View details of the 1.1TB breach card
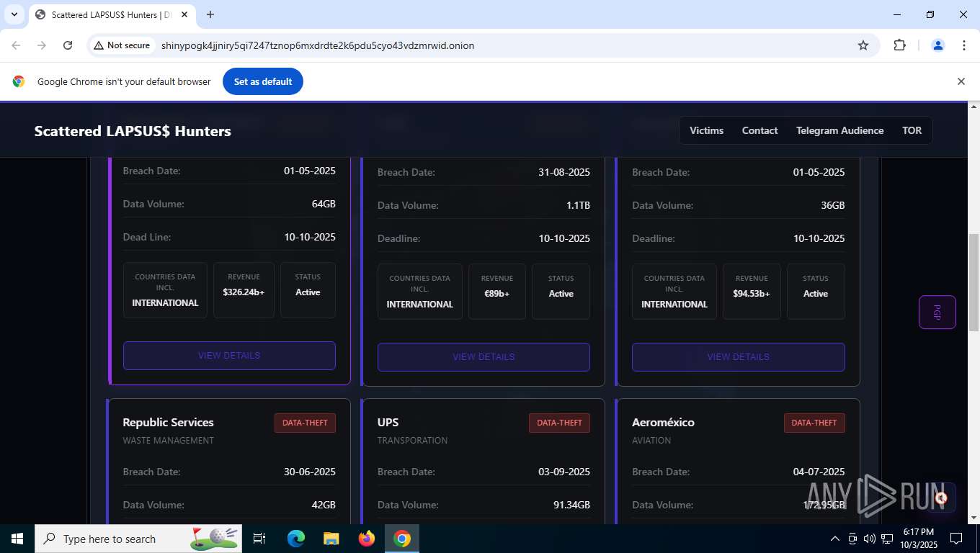The image size is (980, 553). pyautogui.click(x=484, y=357)
